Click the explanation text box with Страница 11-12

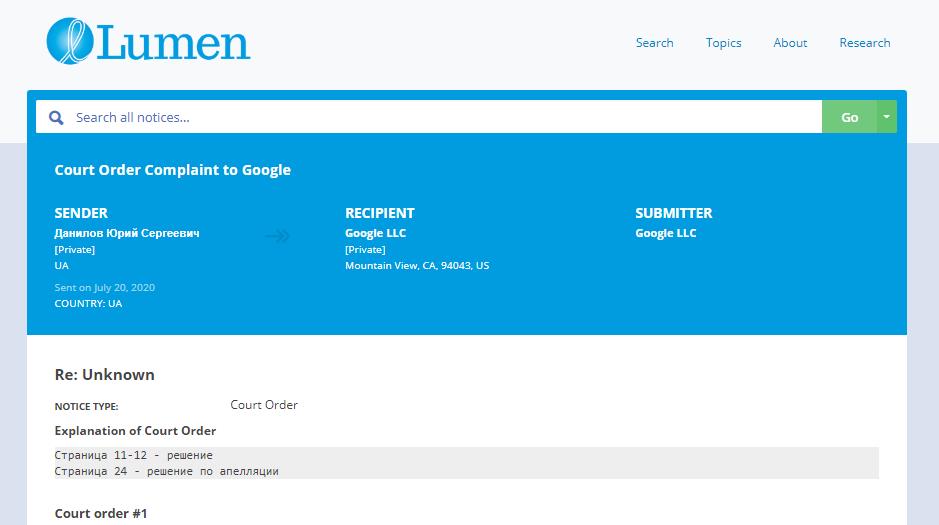(466, 463)
